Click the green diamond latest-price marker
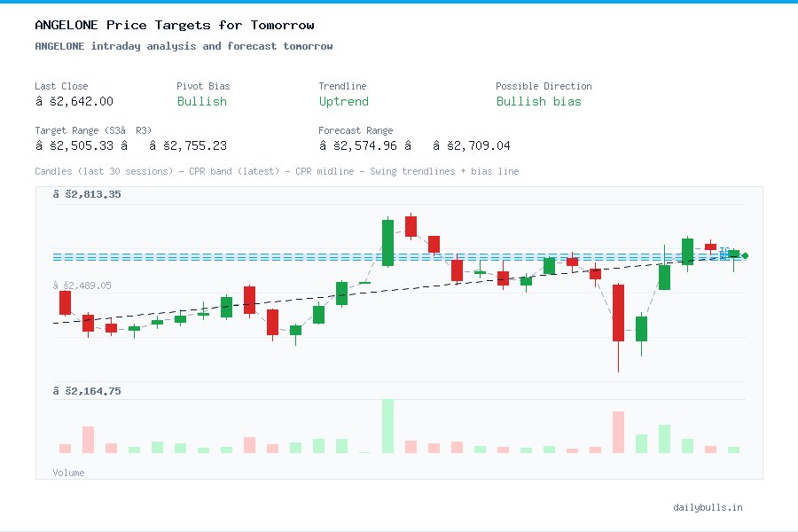798x532 pixels. point(745,255)
